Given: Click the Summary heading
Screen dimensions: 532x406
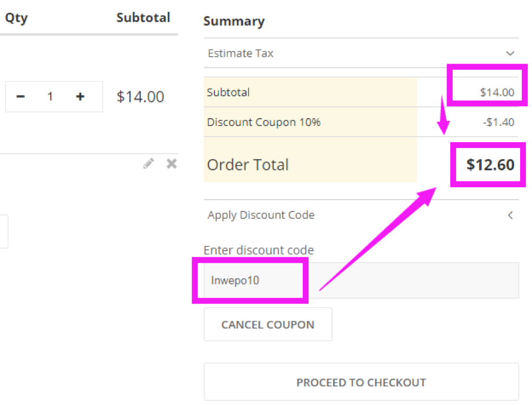Looking at the screenshot, I should coord(234,21).
